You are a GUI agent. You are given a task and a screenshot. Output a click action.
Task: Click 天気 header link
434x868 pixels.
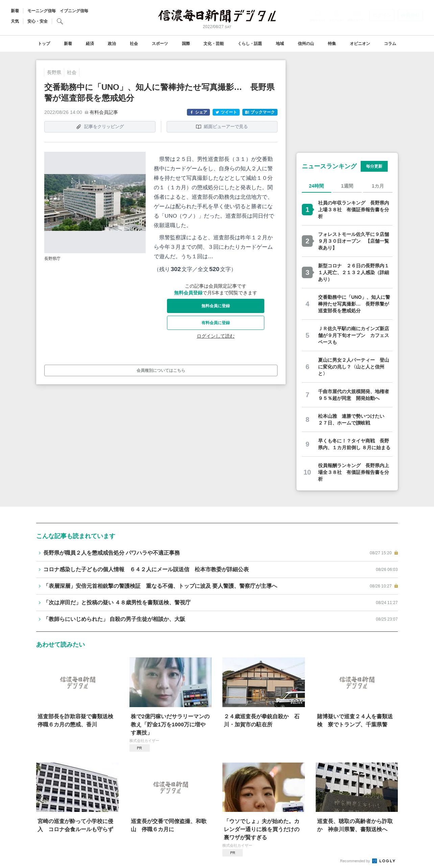point(15,21)
